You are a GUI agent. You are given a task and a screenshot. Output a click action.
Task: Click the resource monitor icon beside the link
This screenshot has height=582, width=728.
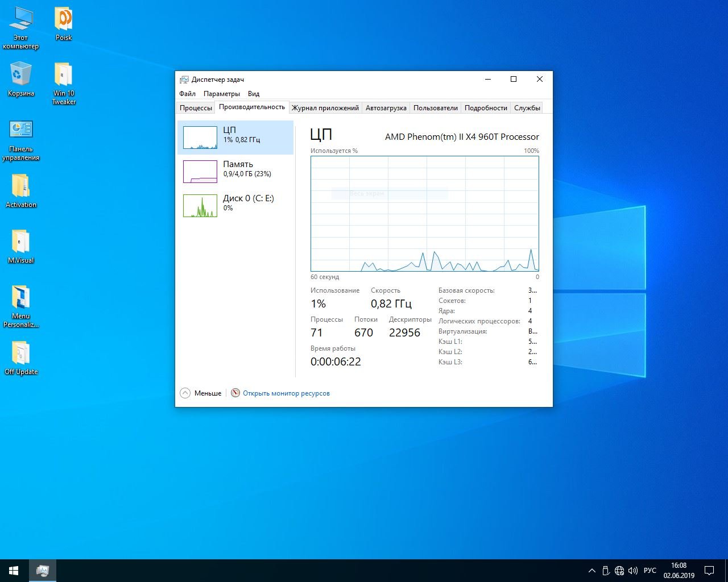click(235, 393)
